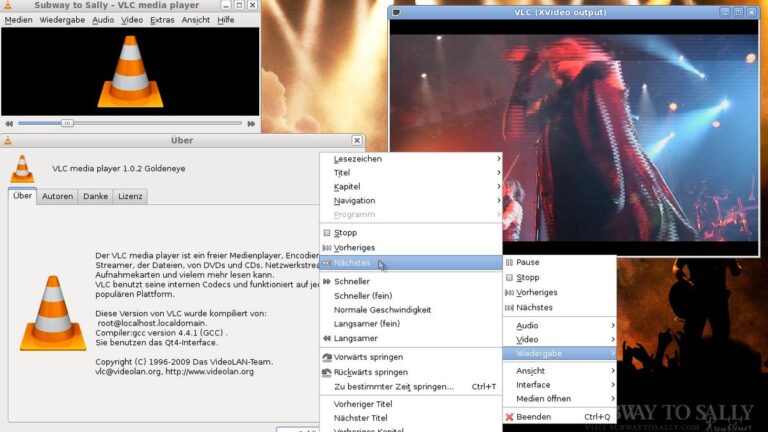The width and height of the screenshot is (768, 432).
Task: Select Nächster Titel
Action: tap(411, 418)
